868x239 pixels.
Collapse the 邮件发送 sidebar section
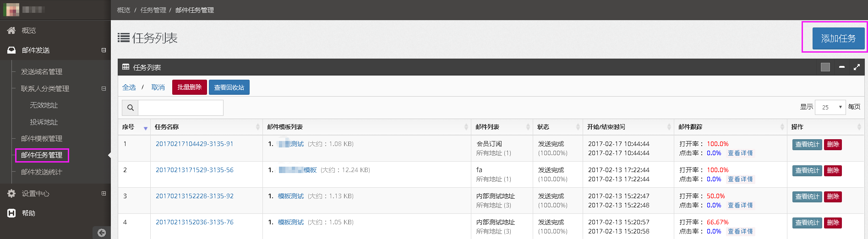104,50
